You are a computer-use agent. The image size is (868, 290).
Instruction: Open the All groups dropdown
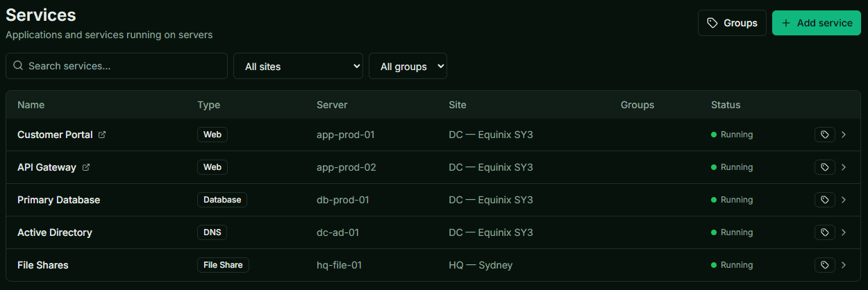click(x=408, y=66)
